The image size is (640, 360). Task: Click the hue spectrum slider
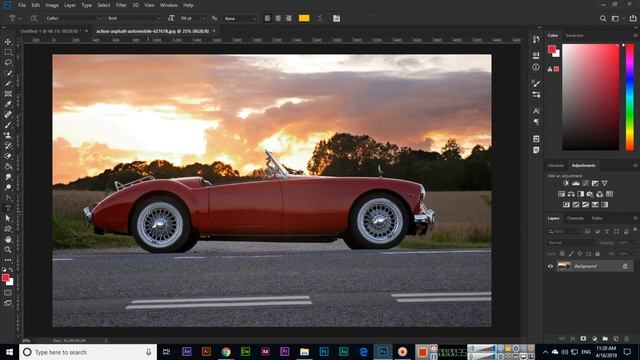(630, 97)
